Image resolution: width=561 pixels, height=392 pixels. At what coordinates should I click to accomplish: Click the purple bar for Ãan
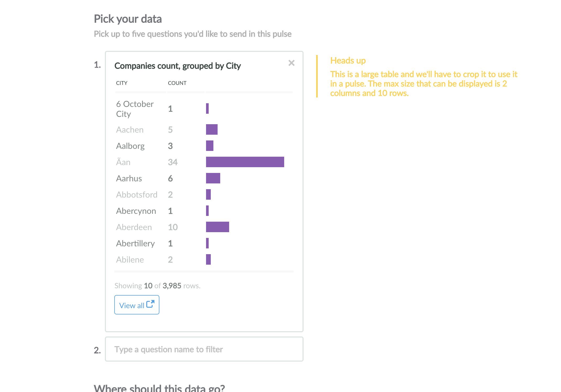pyautogui.click(x=245, y=162)
